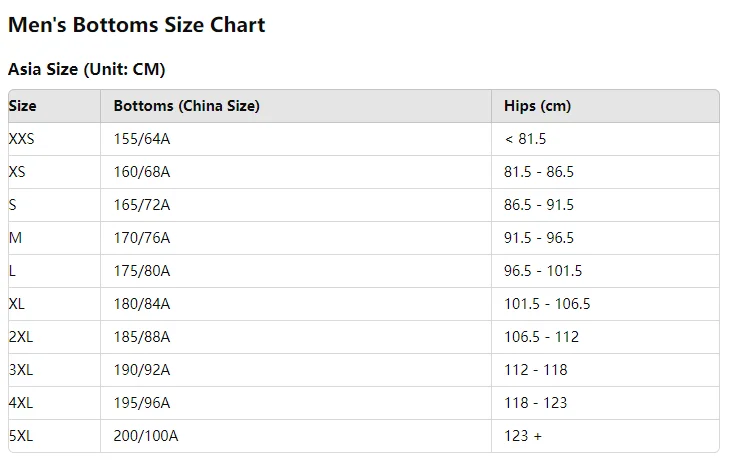
Task: Click the Bottoms (China Size) column header
Action: tap(187, 106)
